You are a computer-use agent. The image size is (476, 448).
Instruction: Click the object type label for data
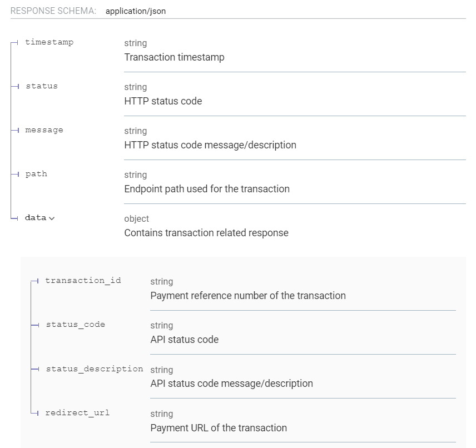pyautogui.click(x=137, y=218)
